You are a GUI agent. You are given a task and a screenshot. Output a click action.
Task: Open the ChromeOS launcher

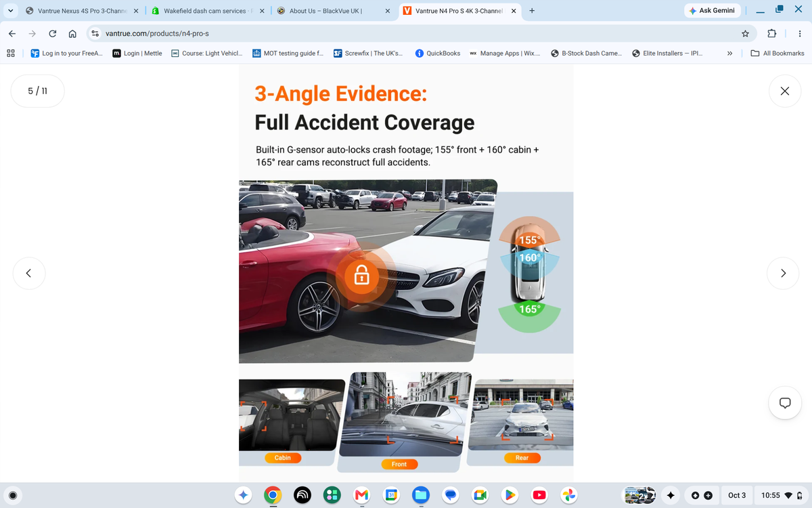pos(13,495)
